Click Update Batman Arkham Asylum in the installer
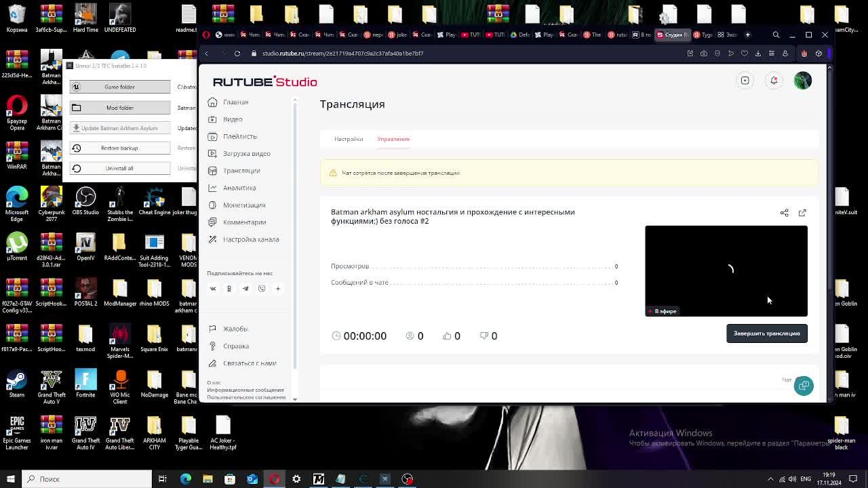 pyautogui.click(x=119, y=128)
